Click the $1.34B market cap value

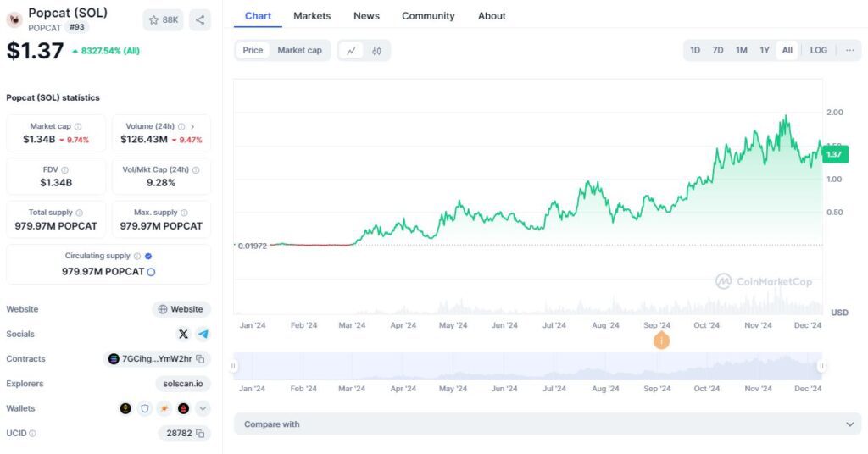39,140
